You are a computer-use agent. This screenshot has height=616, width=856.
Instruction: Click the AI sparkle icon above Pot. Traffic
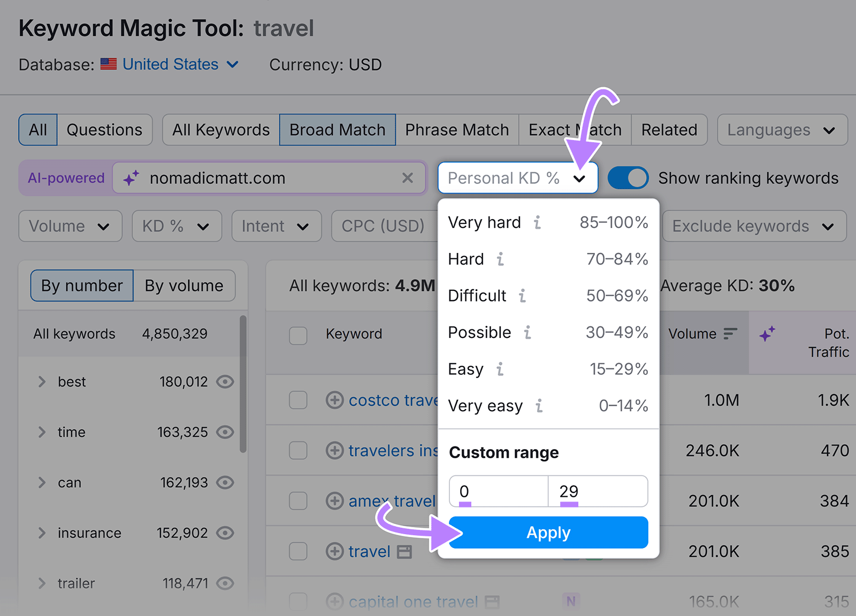pyautogui.click(x=766, y=334)
